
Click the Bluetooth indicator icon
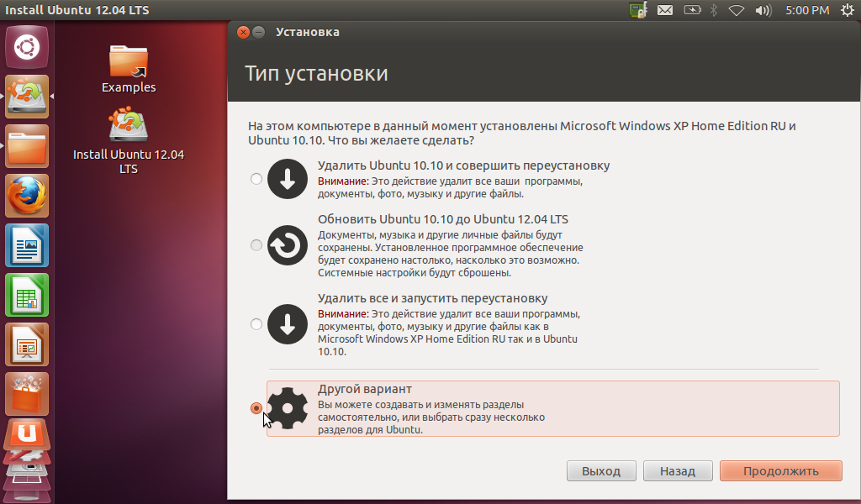click(x=714, y=10)
